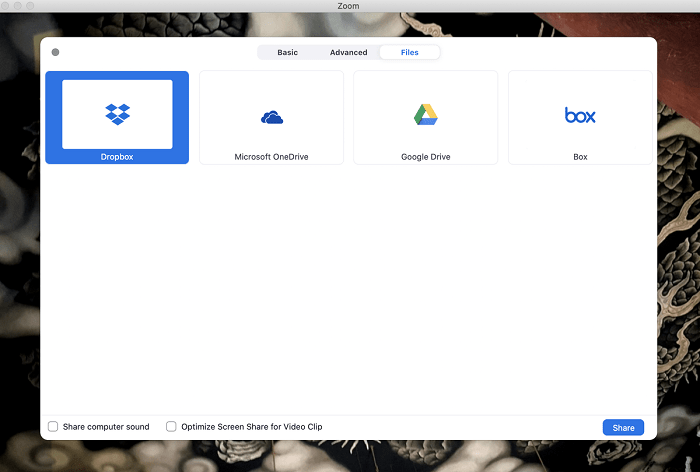Select the Box logo icon
Image resolution: width=700 pixels, height=472 pixels.
(580, 115)
